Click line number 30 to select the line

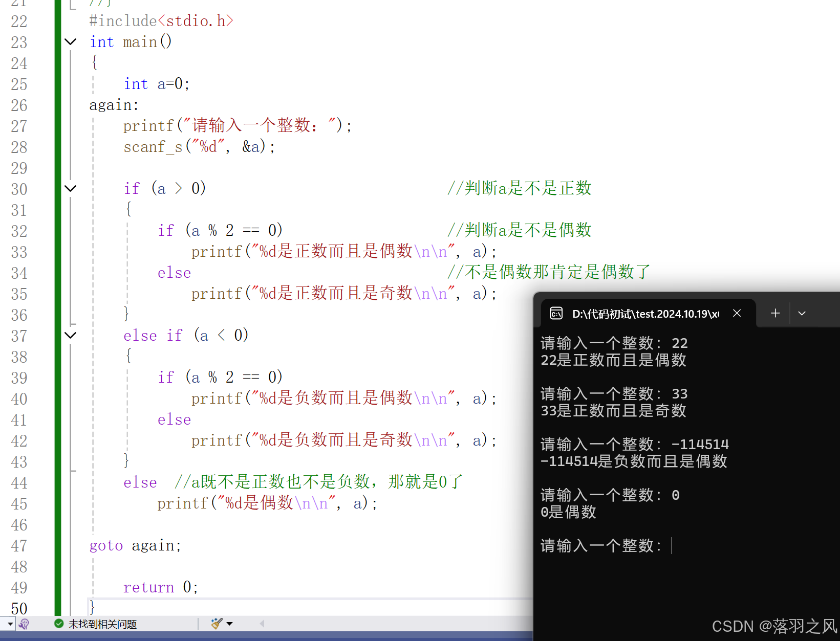click(19, 188)
